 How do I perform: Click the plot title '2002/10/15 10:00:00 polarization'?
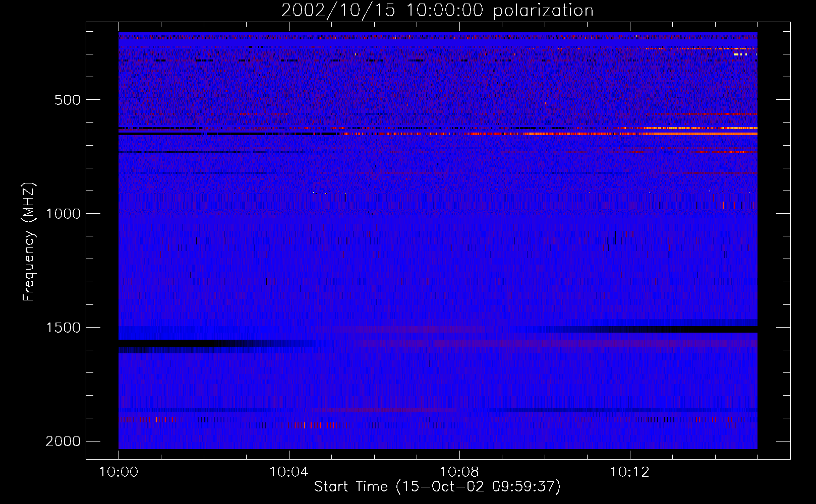pos(437,11)
